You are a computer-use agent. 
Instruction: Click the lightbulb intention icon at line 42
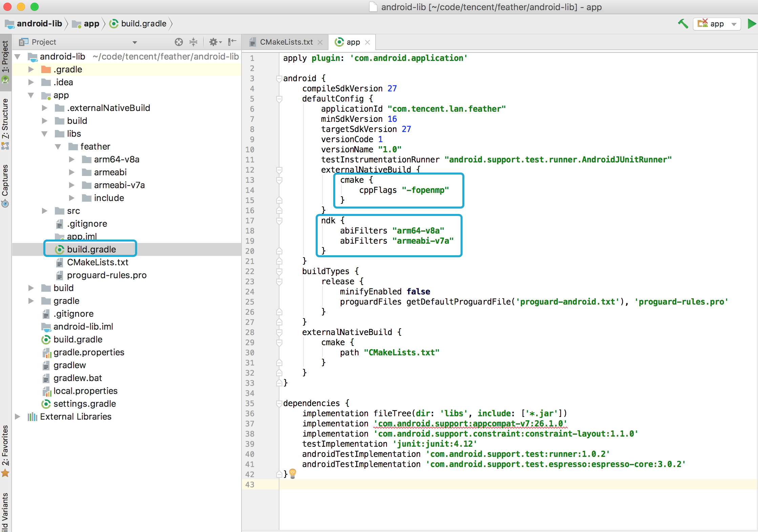tap(293, 473)
